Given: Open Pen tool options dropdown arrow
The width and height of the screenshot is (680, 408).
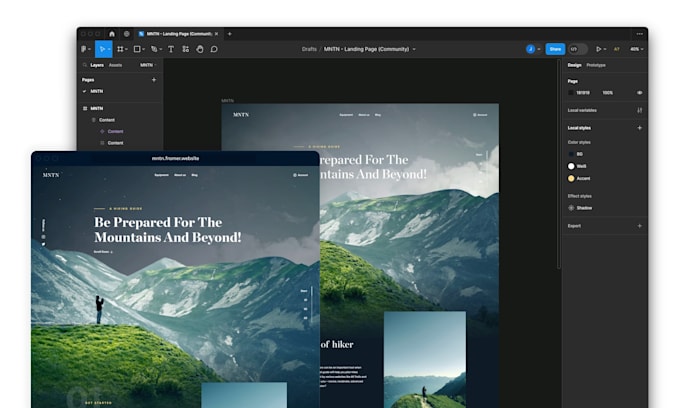Looking at the screenshot, I should (161, 49).
